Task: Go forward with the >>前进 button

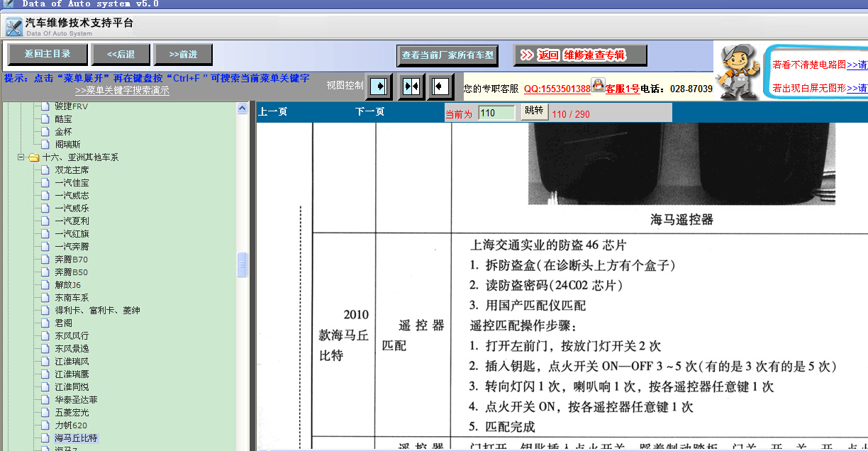Action: click(x=184, y=55)
